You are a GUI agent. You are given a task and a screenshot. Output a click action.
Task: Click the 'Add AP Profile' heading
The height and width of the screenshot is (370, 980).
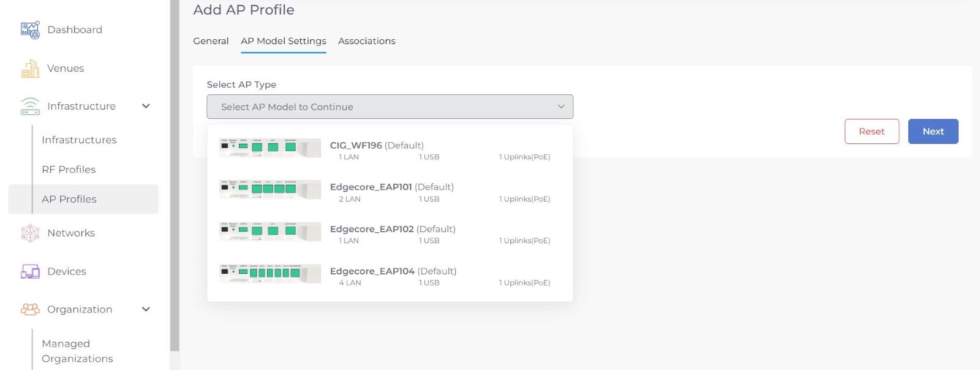[x=244, y=10]
